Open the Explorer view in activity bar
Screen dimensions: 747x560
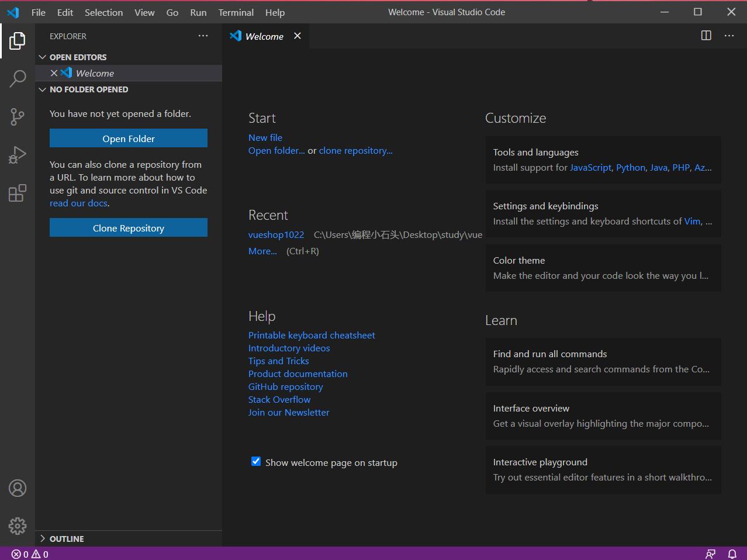[18, 41]
